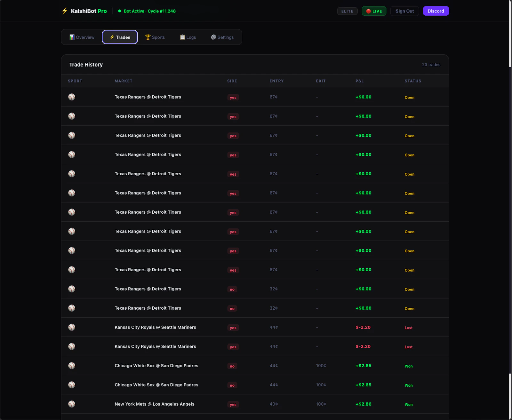Image resolution: width=512 pixels, height=420 pixels.
Task: Click the EXIT column header
Action: 321,81
